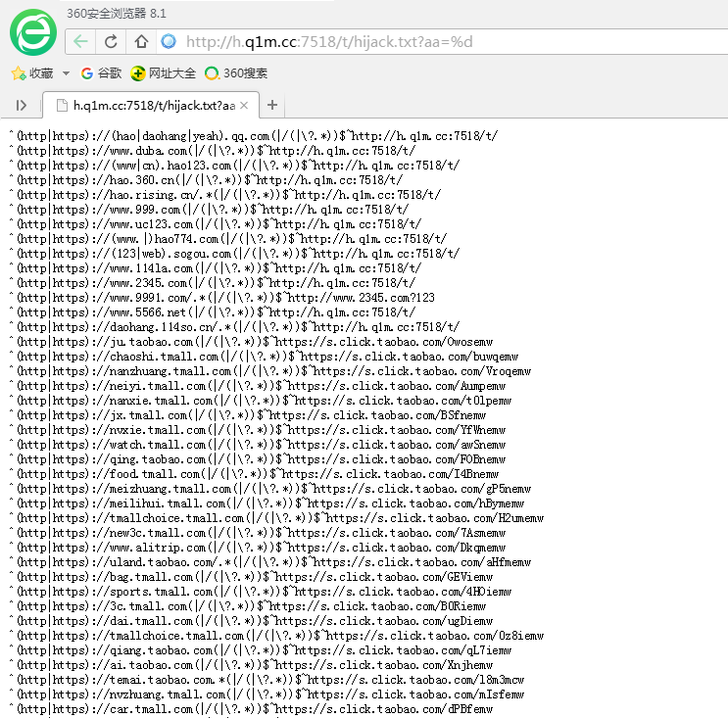Click the rule line for neiyi.tmall.com

258,386
